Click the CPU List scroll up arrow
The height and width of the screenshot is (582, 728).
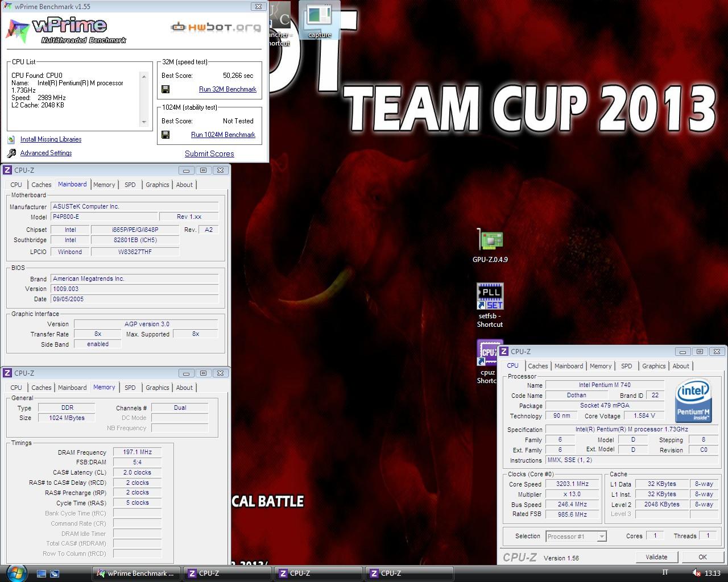tap(144, 76)
